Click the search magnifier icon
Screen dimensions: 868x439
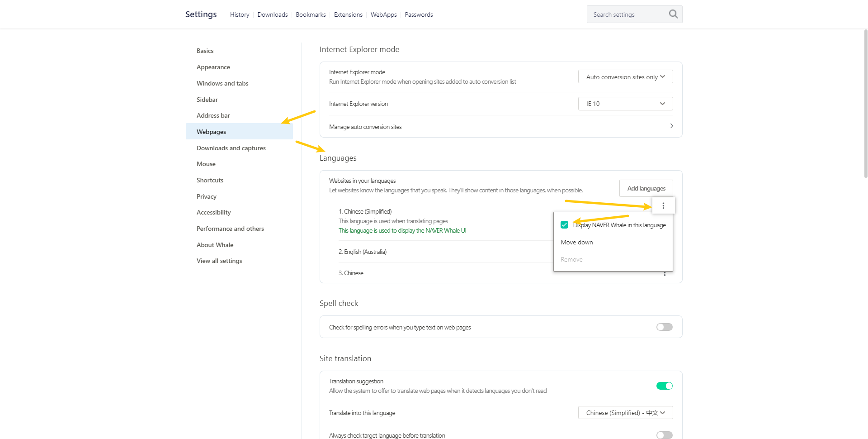pos(673,14)
